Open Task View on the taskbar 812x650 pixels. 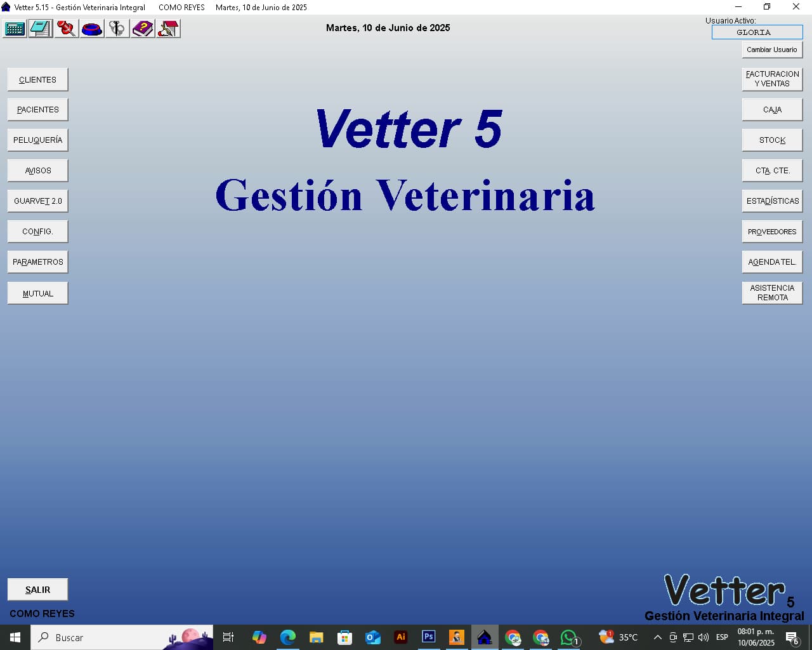[228, 637]
